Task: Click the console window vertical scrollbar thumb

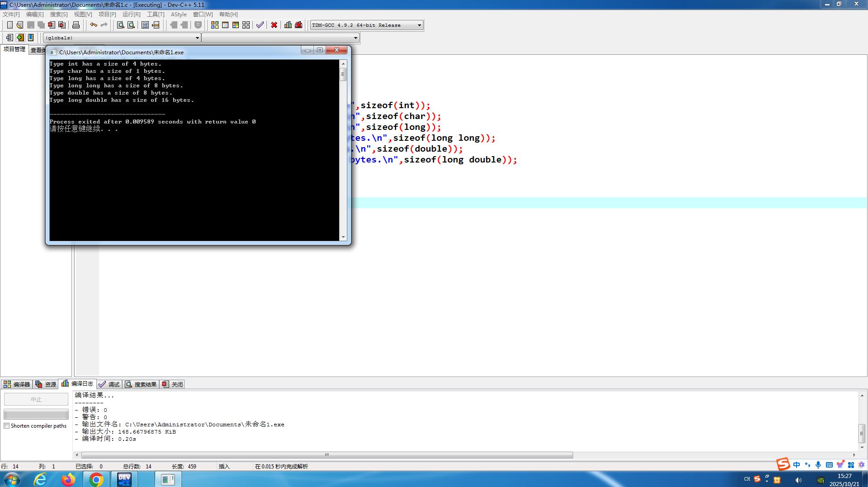Action: tap(343, 74)
